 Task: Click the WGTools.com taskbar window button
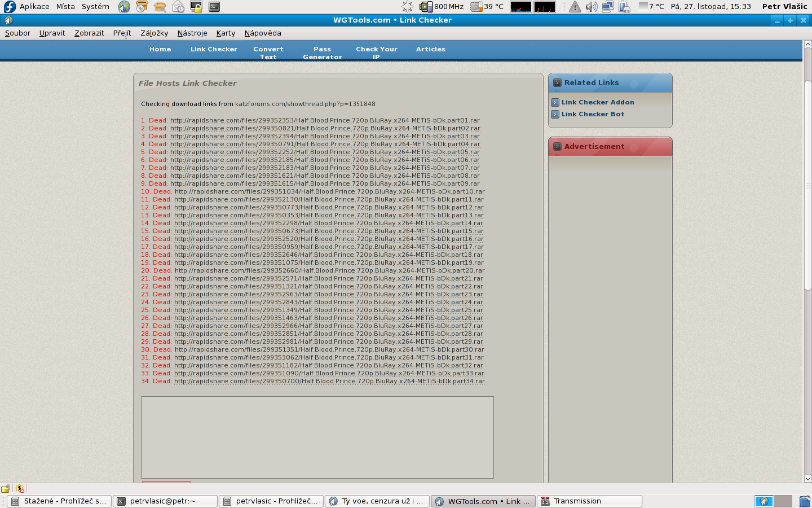click(x=483, y=501)
